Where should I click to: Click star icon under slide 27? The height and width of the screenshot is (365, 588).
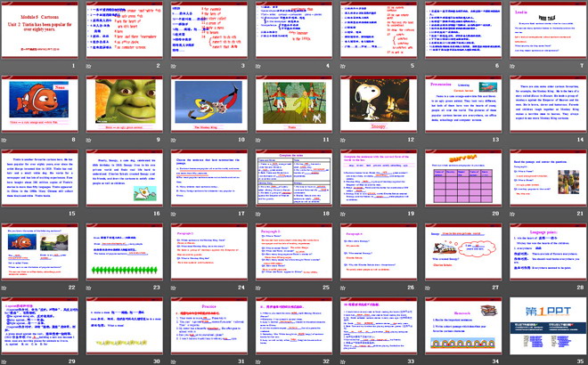[428, 288]
